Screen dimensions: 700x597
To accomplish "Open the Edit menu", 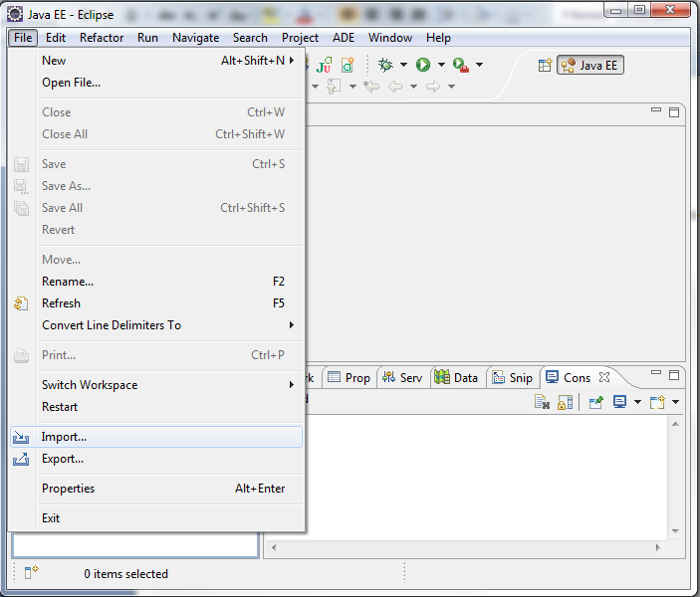I will coord(56,38).
